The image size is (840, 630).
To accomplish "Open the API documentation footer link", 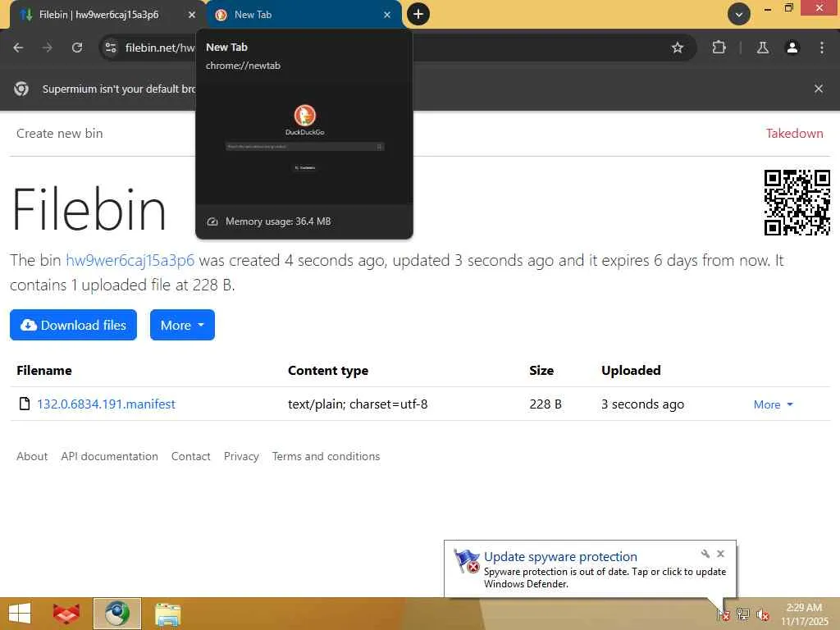I will point(109,456).
